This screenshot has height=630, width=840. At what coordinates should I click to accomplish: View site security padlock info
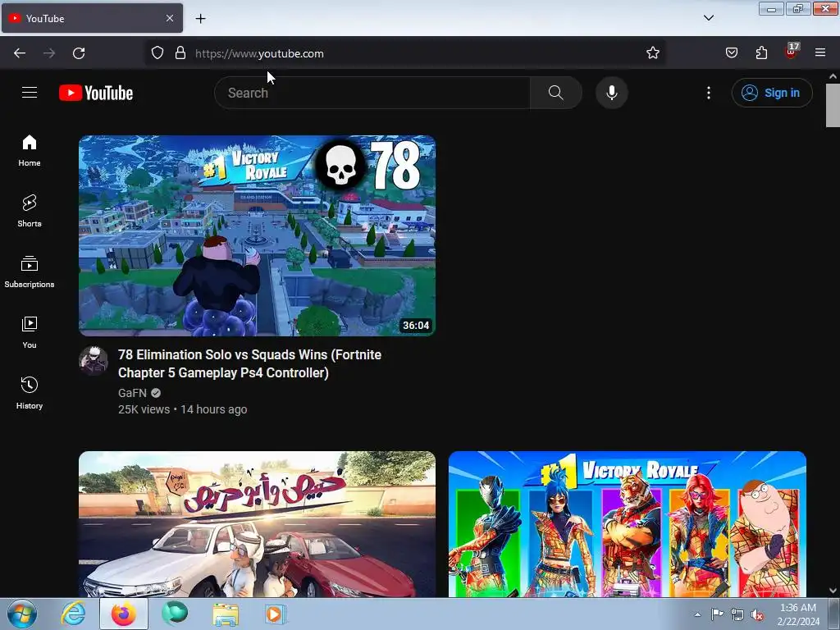pos(180,53)
